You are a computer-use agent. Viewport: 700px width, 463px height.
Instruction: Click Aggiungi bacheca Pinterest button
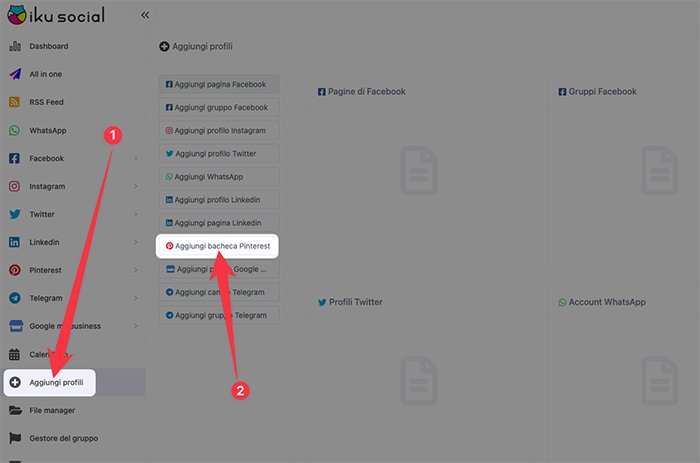(x=217, y=246)
